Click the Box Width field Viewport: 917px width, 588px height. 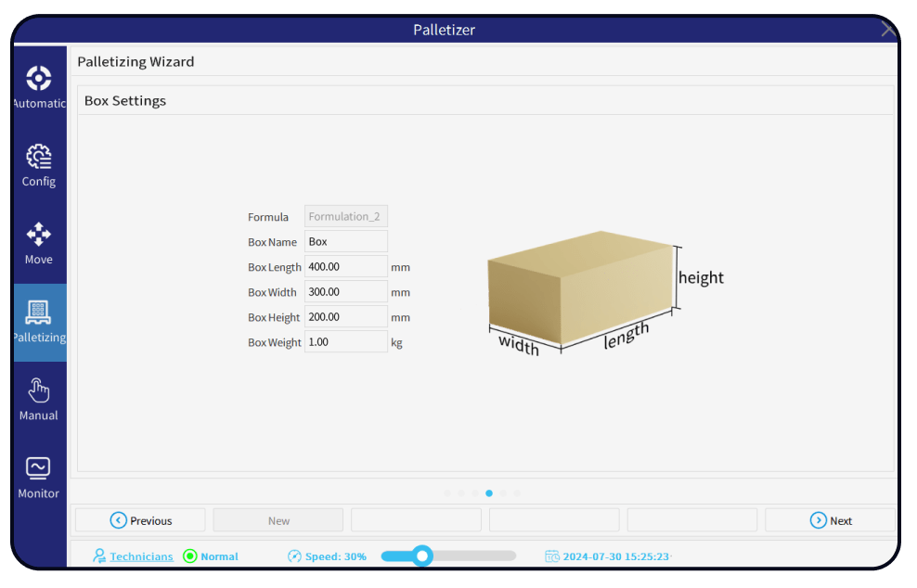click(345, 291)
